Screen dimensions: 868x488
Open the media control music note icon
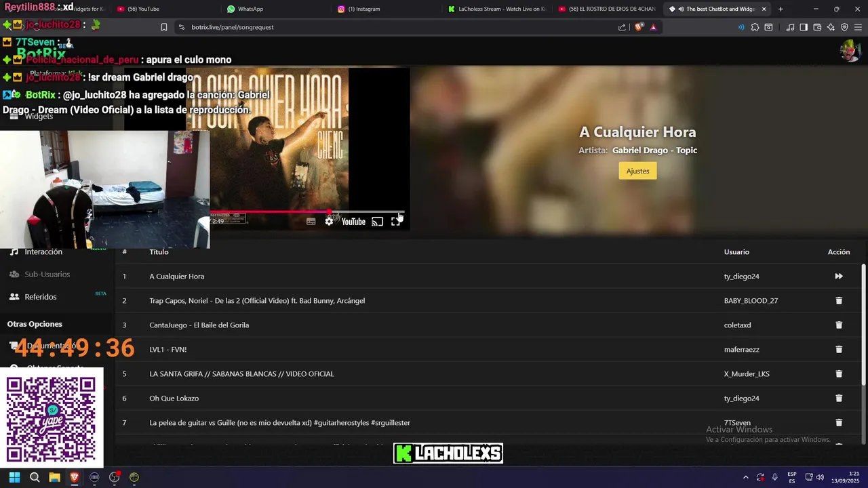click(x=790, y=27)
